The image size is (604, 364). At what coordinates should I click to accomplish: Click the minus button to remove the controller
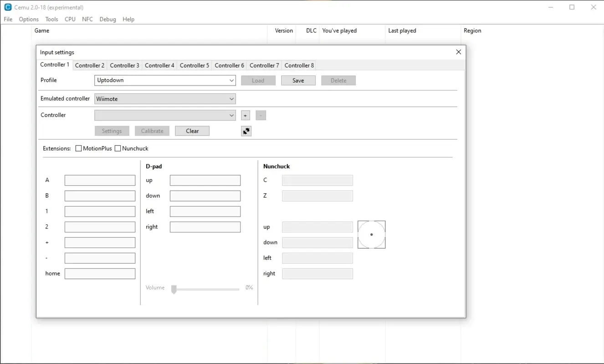click(261, 116)
